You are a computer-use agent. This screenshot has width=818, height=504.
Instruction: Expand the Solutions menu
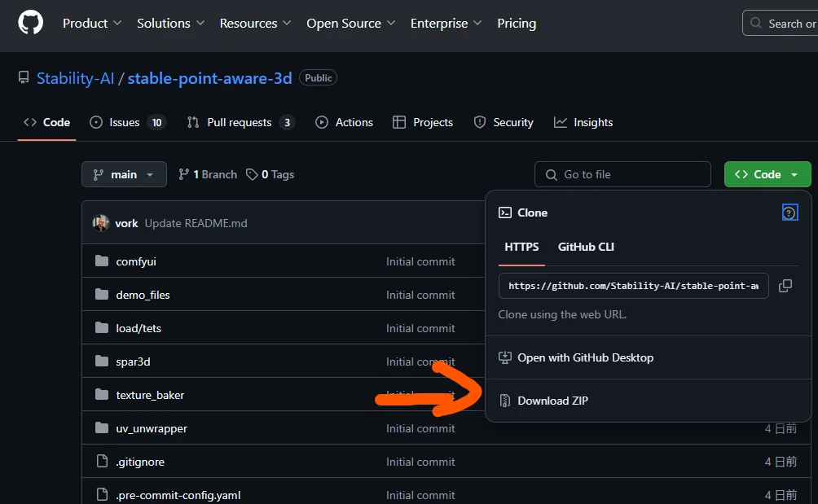(170, 24)
